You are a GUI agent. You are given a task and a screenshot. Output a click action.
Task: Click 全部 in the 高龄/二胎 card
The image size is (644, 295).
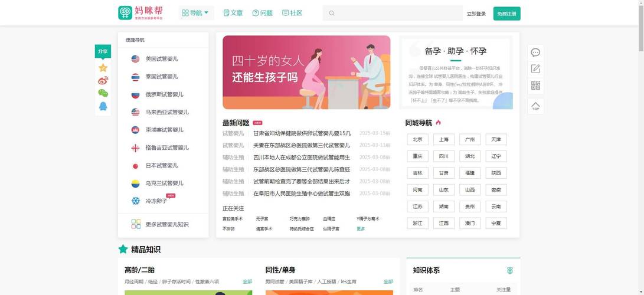pos(247,281)
